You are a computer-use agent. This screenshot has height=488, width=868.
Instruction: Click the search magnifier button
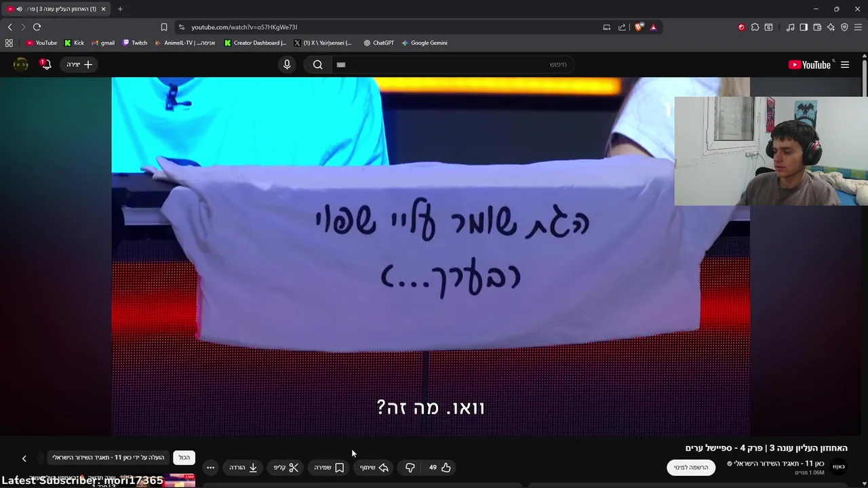tap(318, 64)
